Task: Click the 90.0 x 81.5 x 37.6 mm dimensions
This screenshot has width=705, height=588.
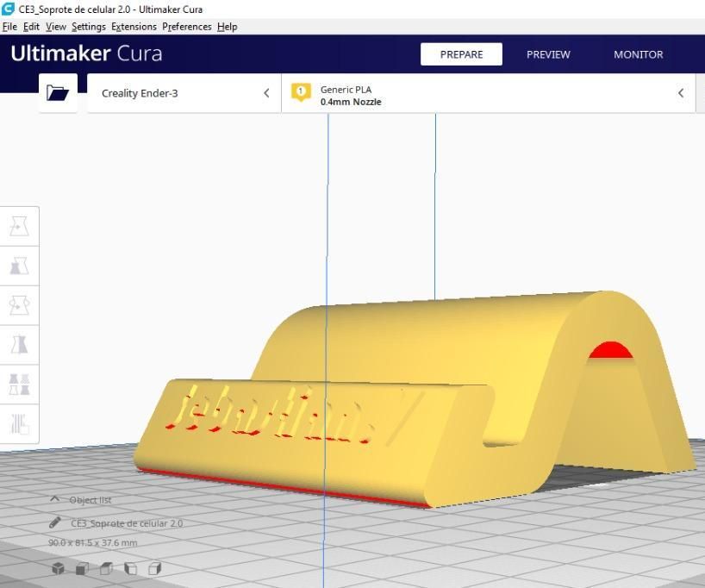Action: click(x=92, y=542)
